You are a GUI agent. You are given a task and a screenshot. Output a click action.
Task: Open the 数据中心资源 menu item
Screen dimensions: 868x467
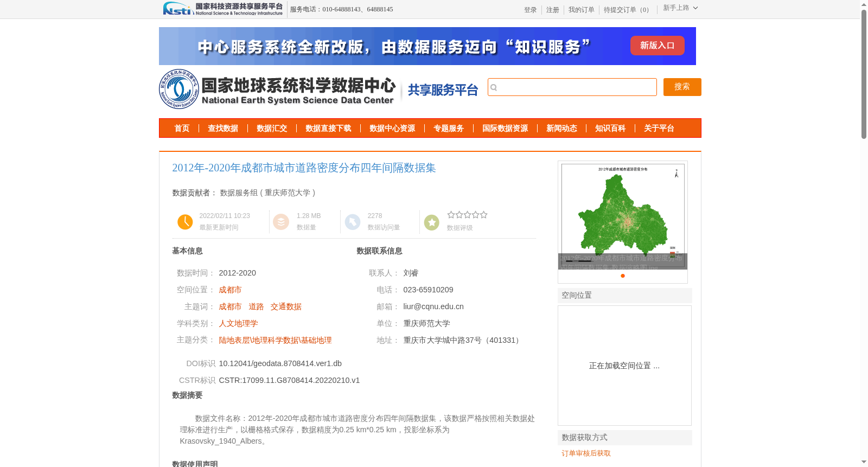pyautogui.click(x=392, y=129)
